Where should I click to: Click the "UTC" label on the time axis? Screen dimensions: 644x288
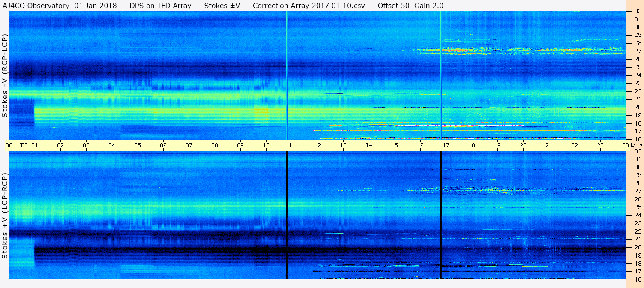(x=21, y=145)
